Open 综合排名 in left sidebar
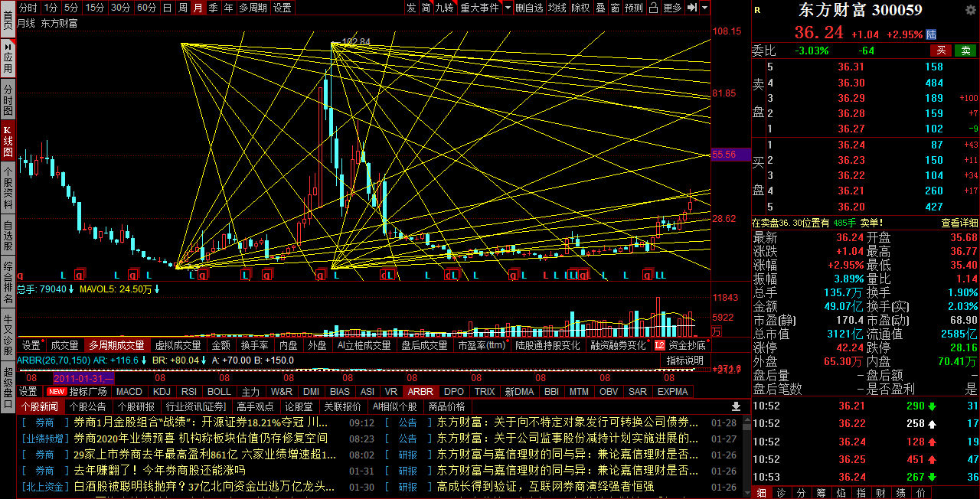 tap(8, 282)
